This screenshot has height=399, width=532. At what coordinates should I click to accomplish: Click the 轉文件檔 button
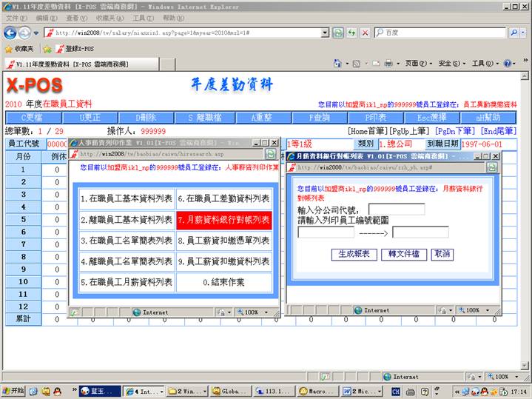[404, 254]
